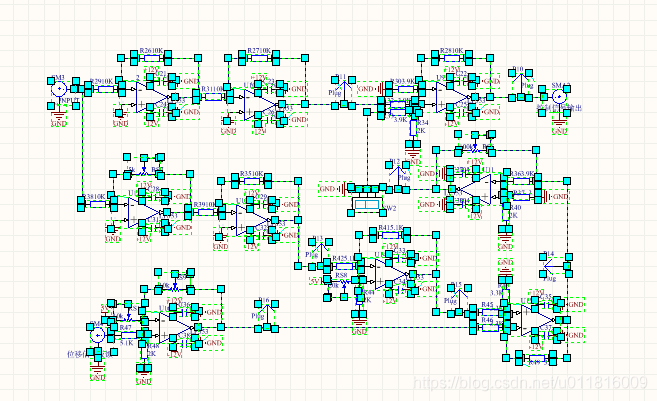The width and height of the screenshot is (657, 401).
Task: Select the op-amp under resistor R27
Action: (260, 104)
